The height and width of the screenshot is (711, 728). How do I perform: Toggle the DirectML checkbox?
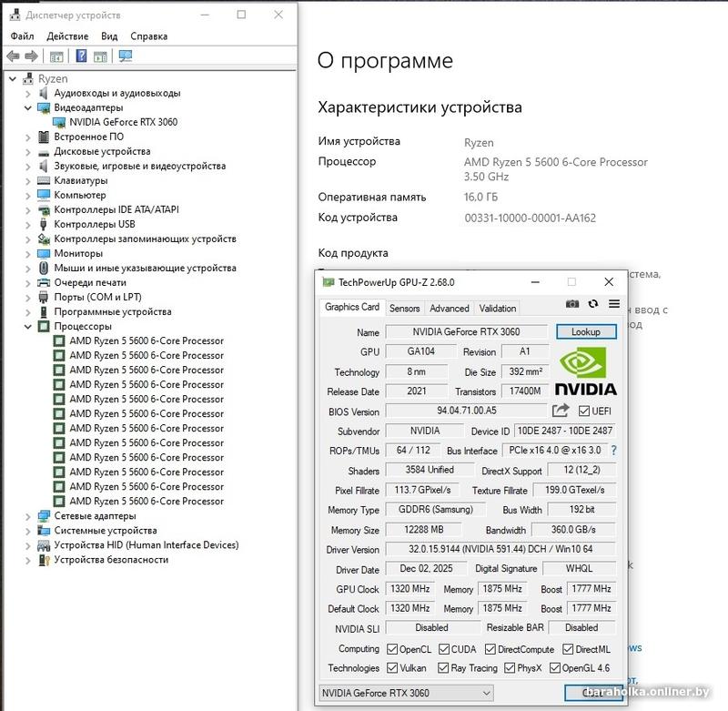pyautogui.click(x=568, y=649)
